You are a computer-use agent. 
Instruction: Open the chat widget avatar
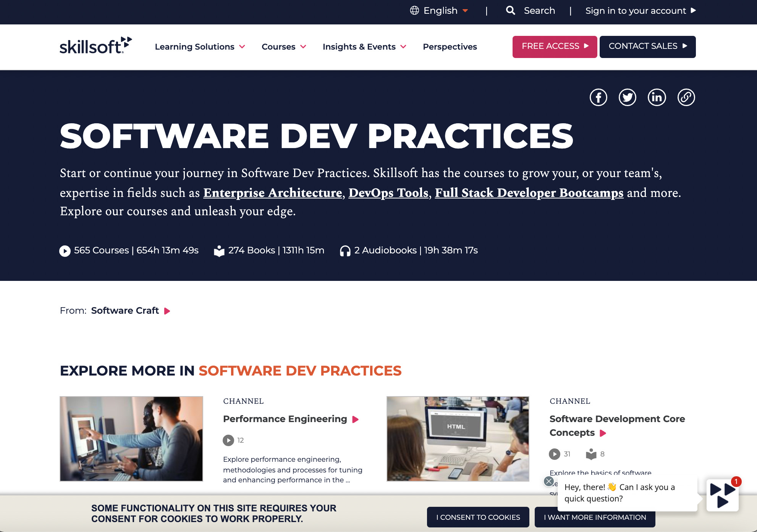point(722,494)
